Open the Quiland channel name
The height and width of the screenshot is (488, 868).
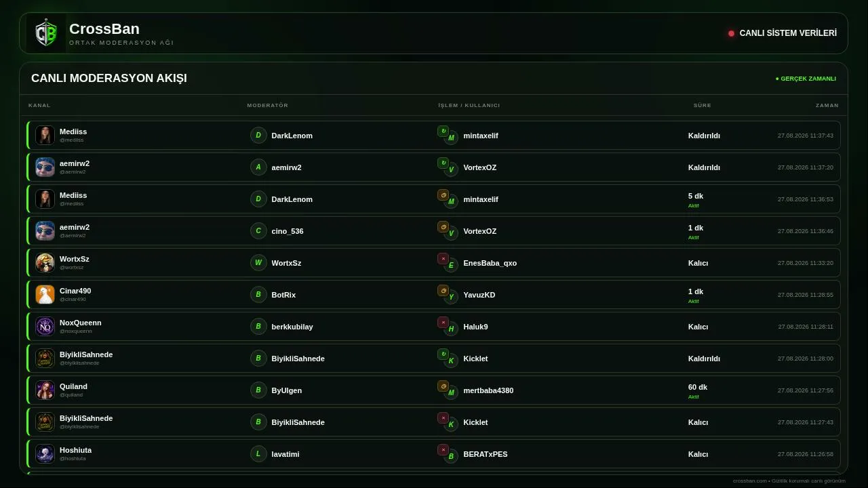[73, 386]
